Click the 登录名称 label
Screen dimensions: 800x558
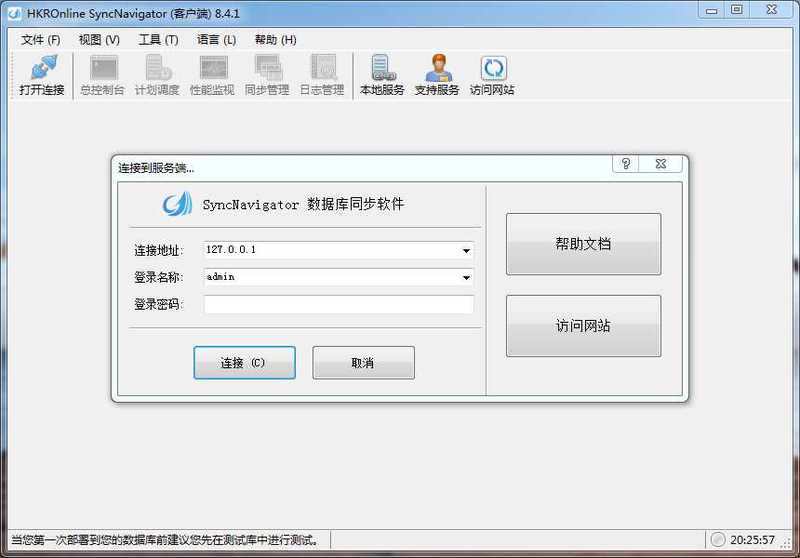click(x=158, y=277)
